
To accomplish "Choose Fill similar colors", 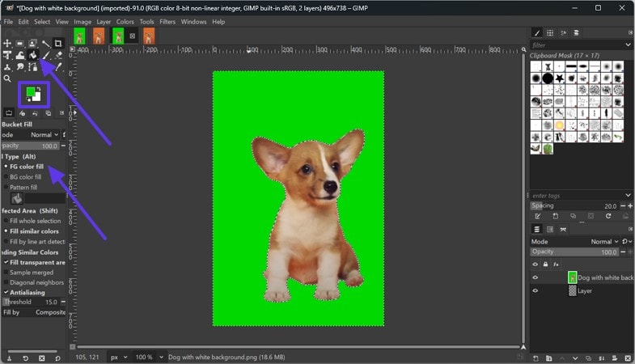I will point(32,231).
